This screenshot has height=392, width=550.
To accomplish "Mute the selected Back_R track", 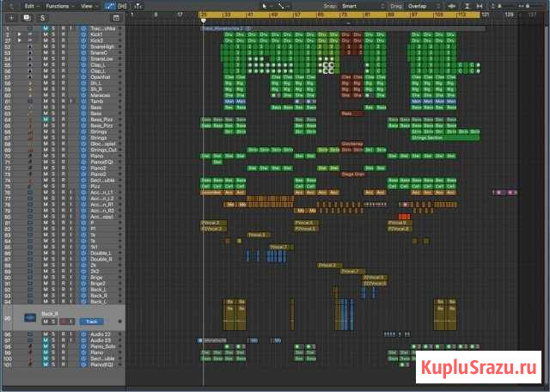I will coord(46,322).
